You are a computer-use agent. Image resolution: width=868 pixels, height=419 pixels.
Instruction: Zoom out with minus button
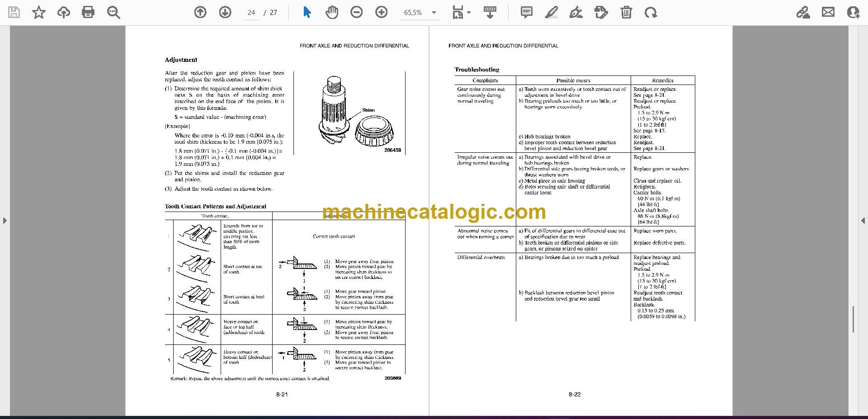[x=357, y=13]
